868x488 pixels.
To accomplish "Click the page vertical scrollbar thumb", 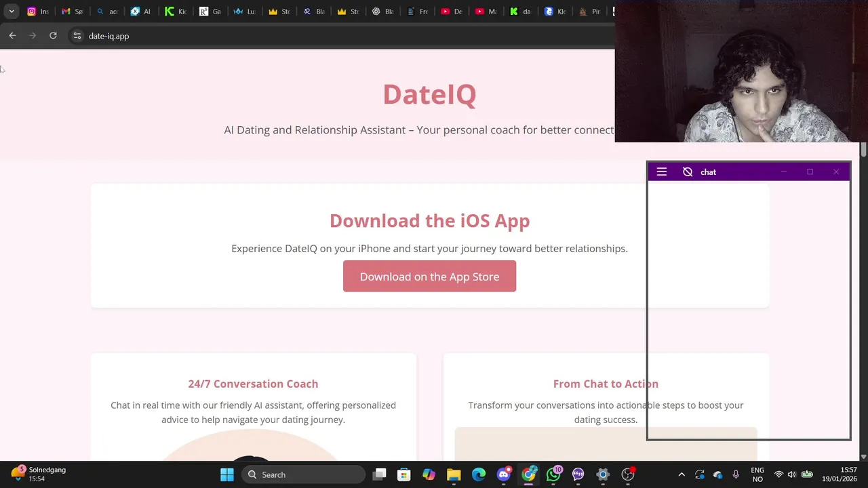I will (x=863, y=150).
